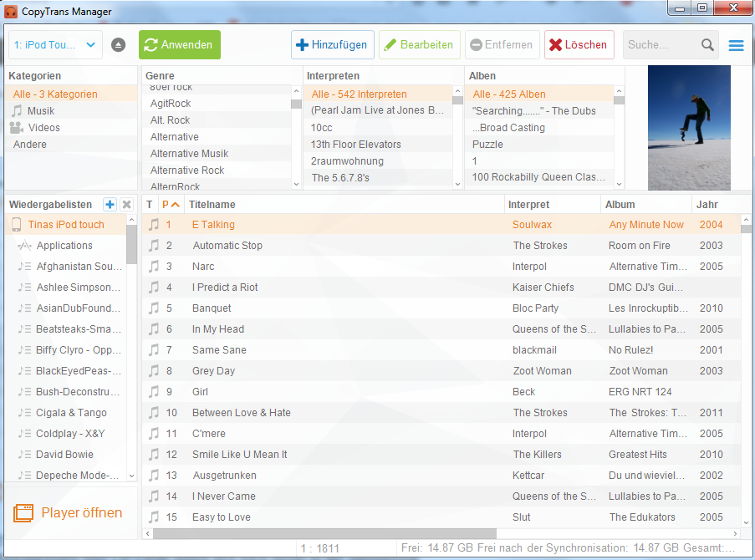Select the 10cc interpreter entry

point(378,128)
